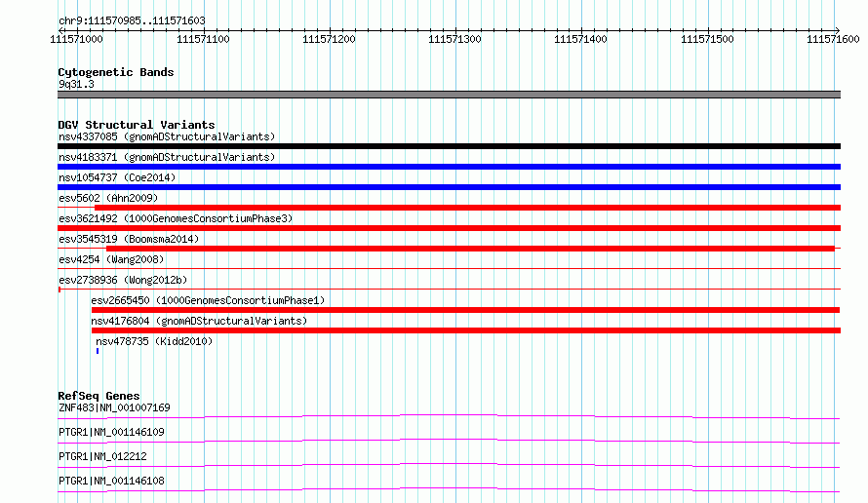
Task: Select variant label nsv478735 (Kidd2010)
Action: (154, 341)
